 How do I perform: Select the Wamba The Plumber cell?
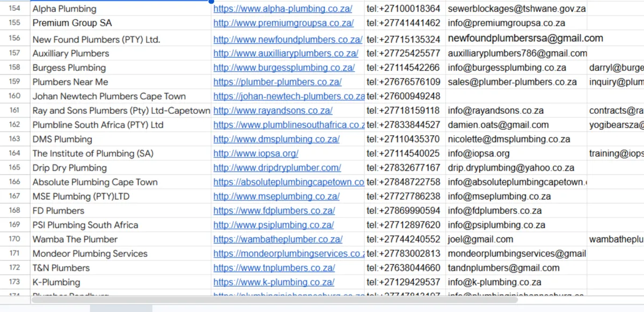coord(121,240)
